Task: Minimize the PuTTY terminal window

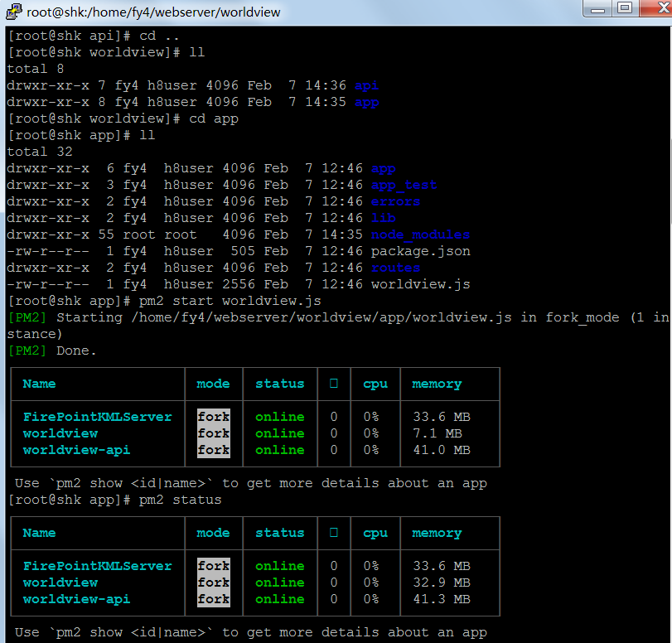Action: tap(597, 8)
